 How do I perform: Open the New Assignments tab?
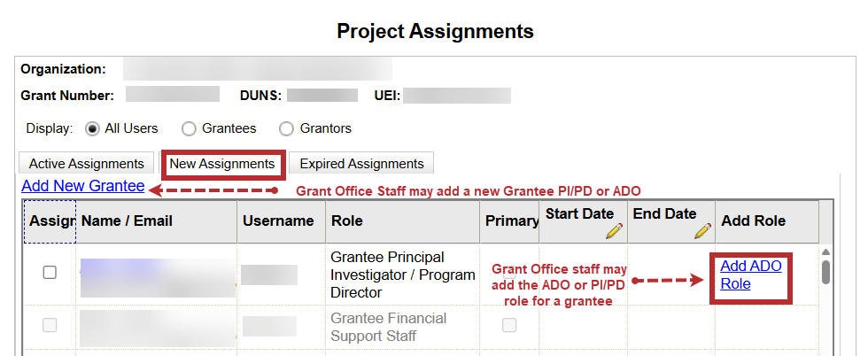[222, 164]
